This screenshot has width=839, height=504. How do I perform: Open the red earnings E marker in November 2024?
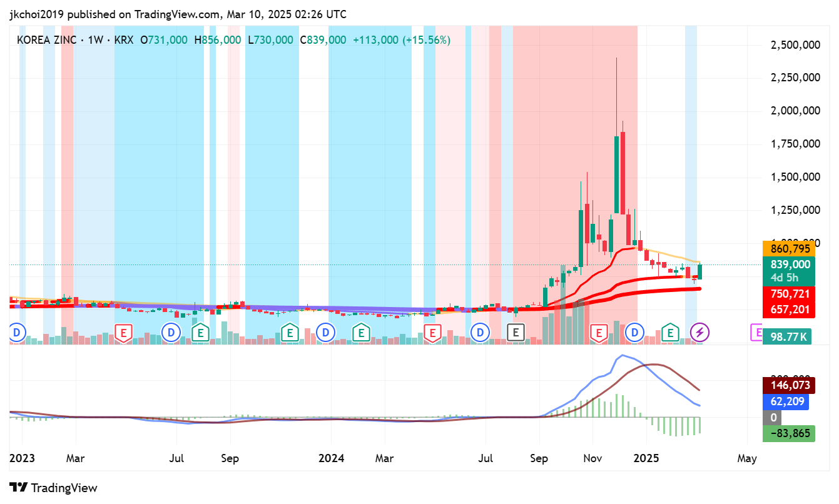pos(599,332)
